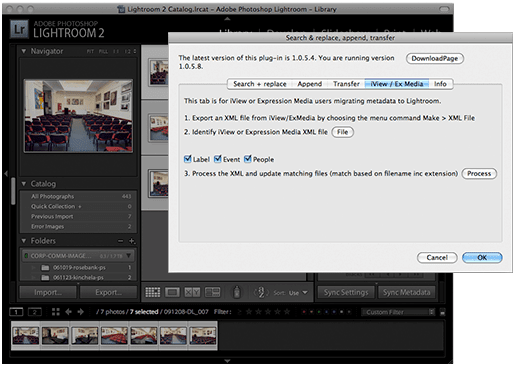Image resolution: width=515 pixels, height=366 pixels.
Task: Filter by blue color label
Action: [x=327, y=312]
